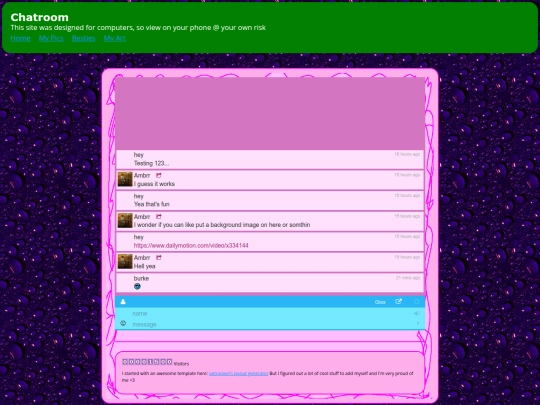Click Ambrr's avatar beside 'I guess it works'
The height and width of the screenshot is (405, 540).
click(125, 179)
